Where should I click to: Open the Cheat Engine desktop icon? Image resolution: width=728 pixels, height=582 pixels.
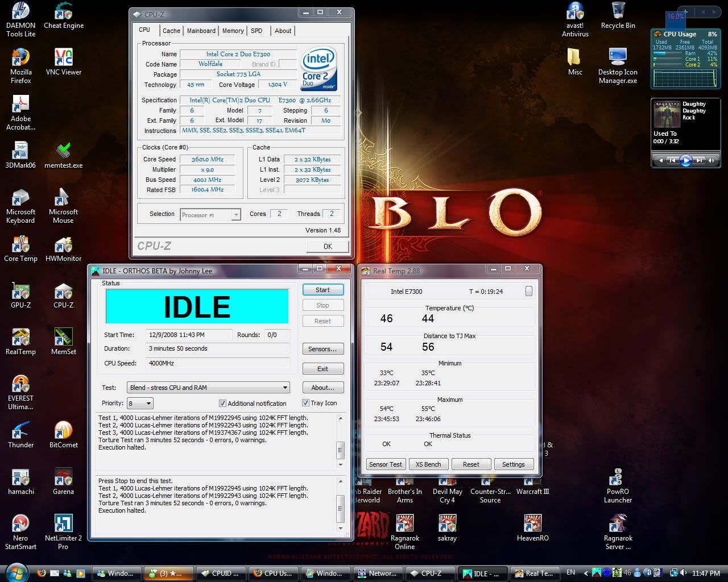pos(63,11)
